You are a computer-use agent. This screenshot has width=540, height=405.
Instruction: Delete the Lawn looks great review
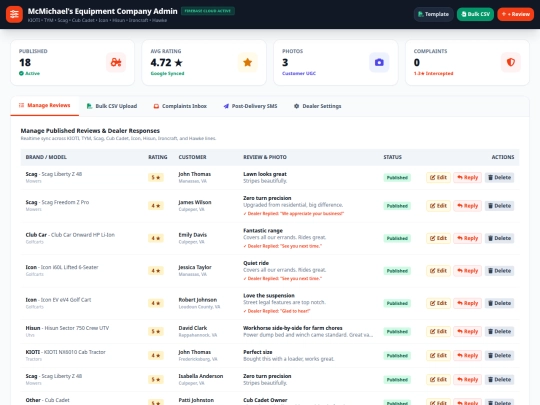coord(499,177)
